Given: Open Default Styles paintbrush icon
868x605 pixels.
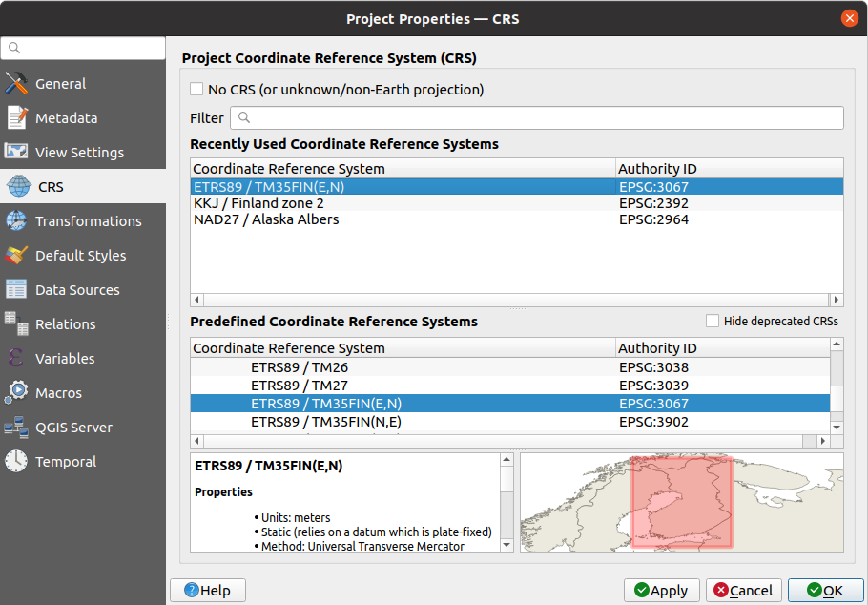Looking at the screenshot, I should pyautogui.click(x=17, y=255).
